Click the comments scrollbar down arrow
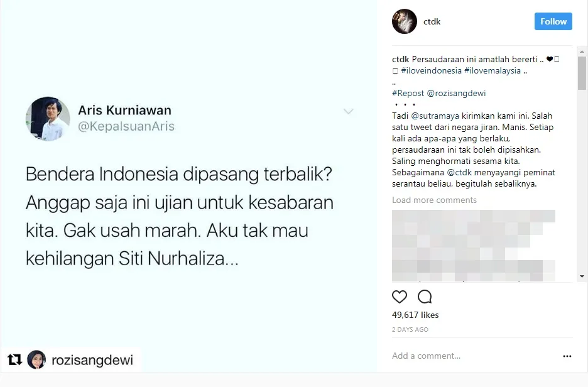 (582, 276)
